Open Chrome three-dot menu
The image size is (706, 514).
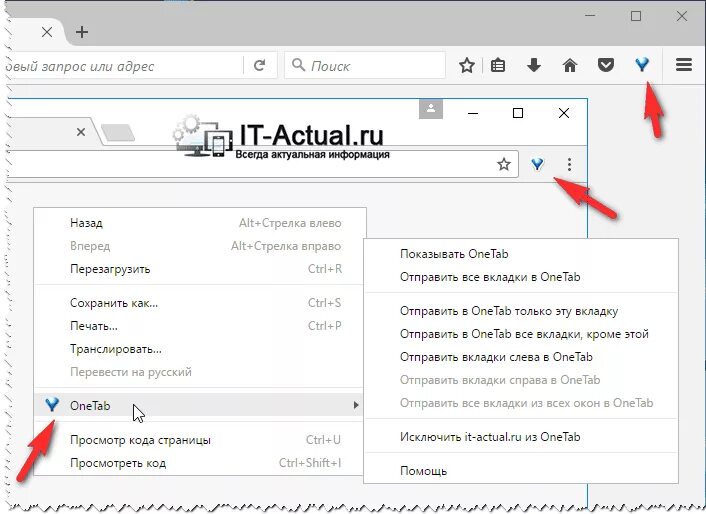(569, 164)
